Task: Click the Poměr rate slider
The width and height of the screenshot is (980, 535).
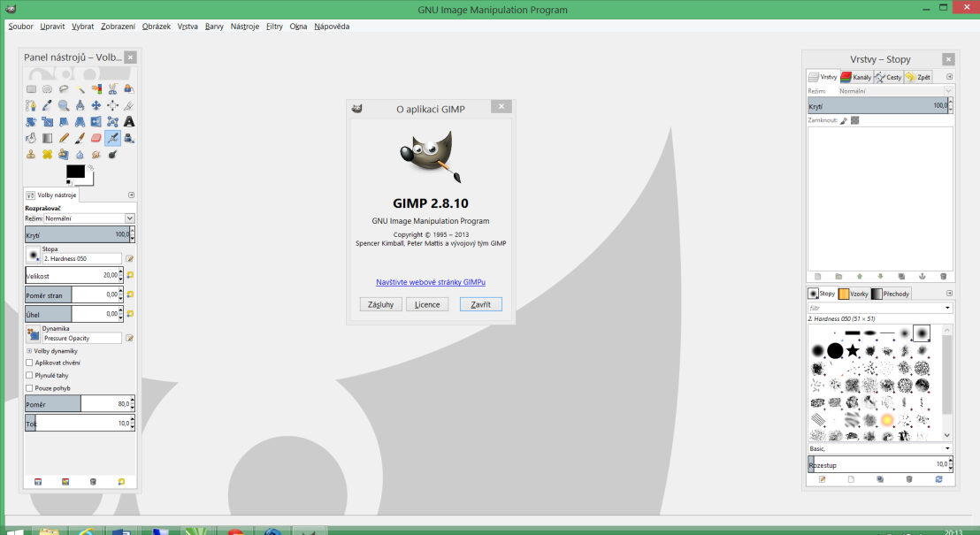Action: tap(80, 404)
